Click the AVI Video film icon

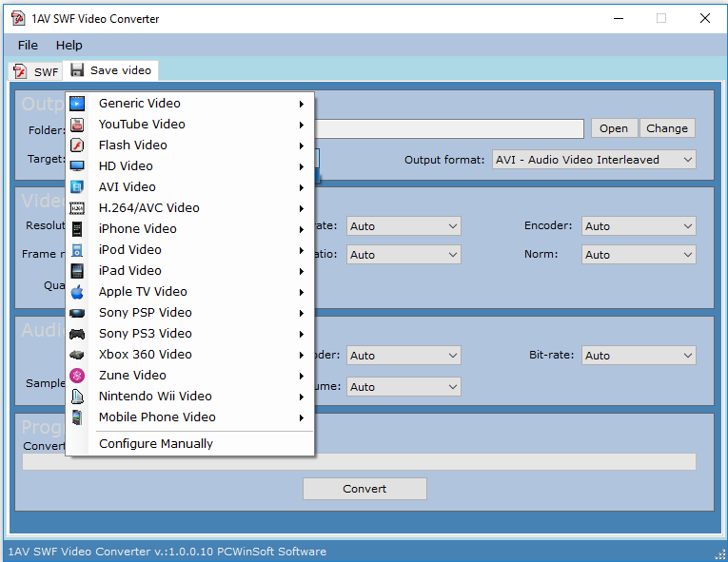point(77,187)
